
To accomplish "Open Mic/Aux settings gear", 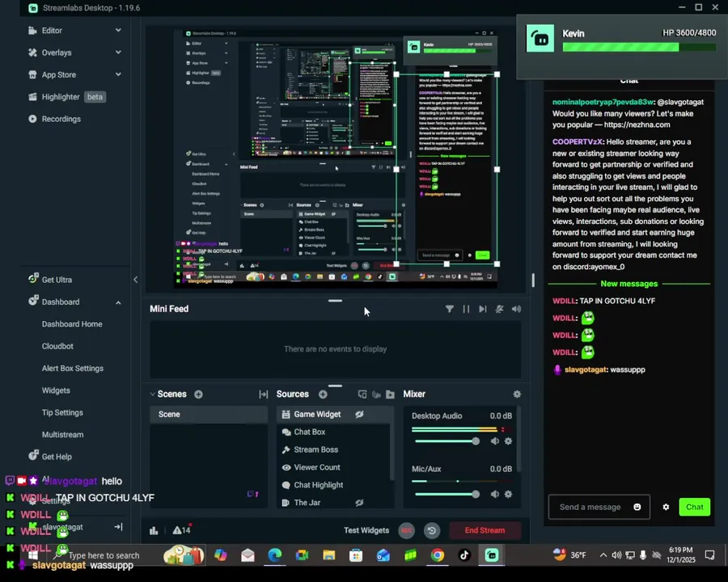I will (x=509, y=494).
